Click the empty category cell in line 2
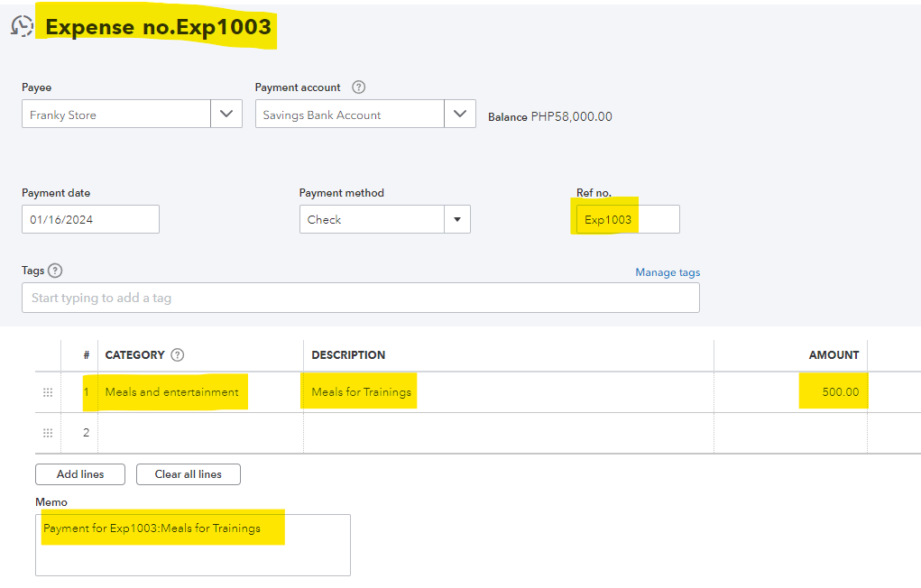Screen dimensions: 921x588 199,433
